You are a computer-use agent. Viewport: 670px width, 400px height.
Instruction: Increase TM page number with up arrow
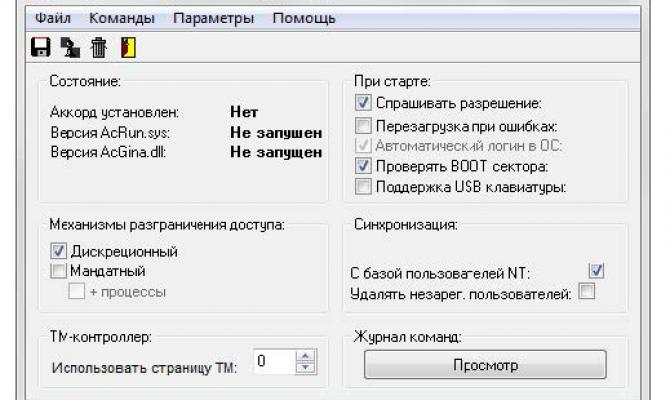point(306,355)
